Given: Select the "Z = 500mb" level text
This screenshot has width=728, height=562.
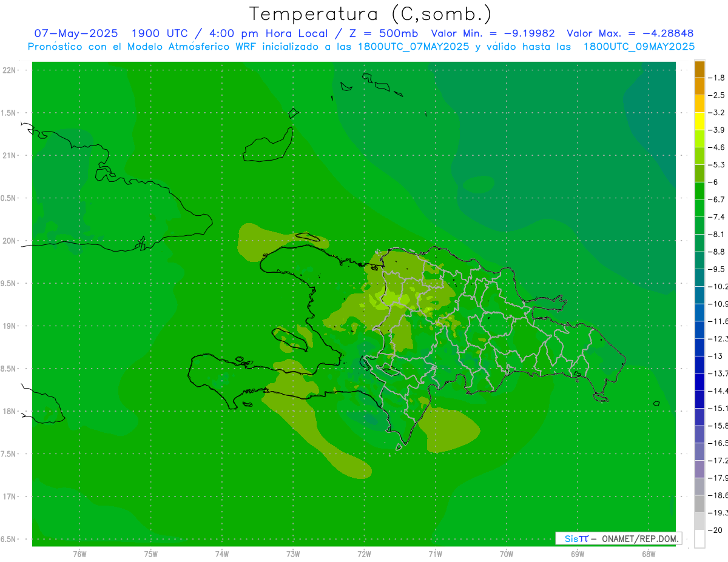Looking at the screenshot, I should [384, 33].
